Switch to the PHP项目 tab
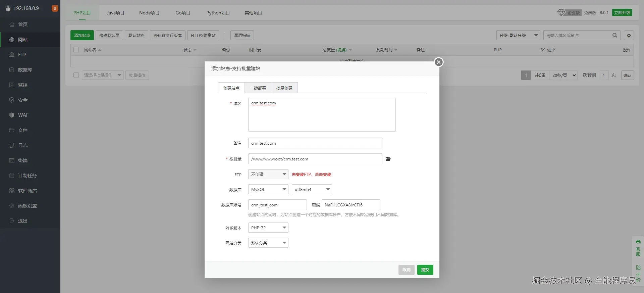The height and width of the screenshot is (293, 644). 82,13
